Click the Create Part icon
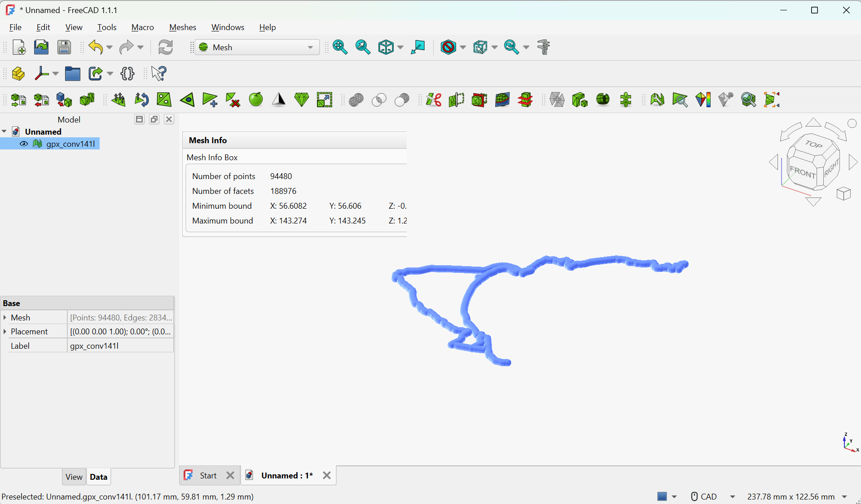The image size is (861, 504). pos(18,73)
